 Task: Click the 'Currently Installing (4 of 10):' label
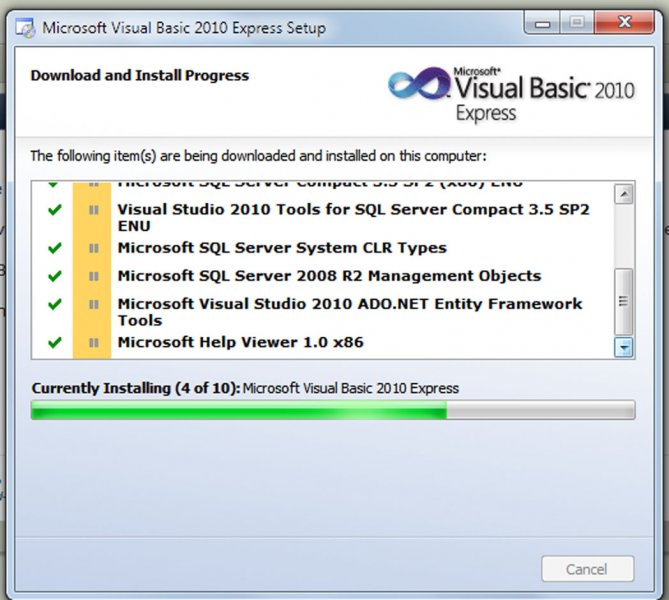click(136, 388)
